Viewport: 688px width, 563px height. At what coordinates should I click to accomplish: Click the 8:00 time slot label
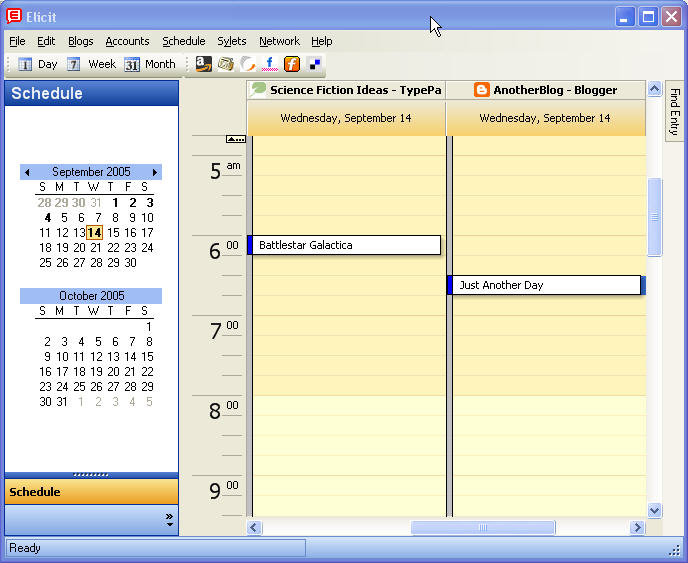pyautogui.click(x=223, y=411)
